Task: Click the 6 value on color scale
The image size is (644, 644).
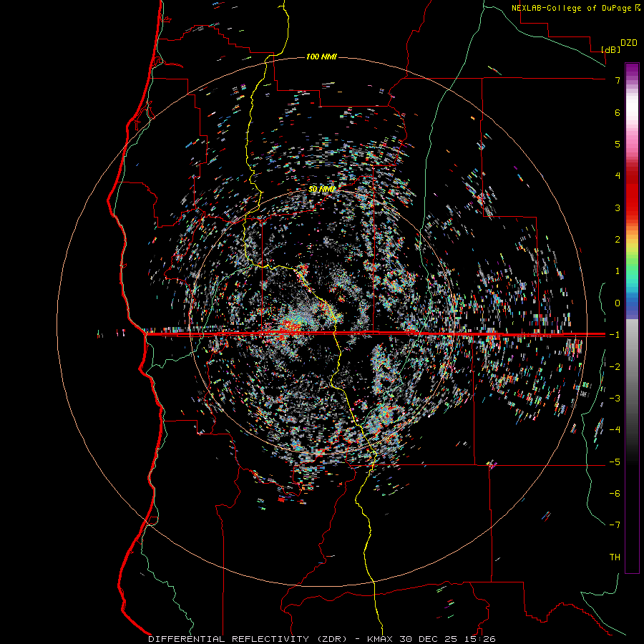Action: [618, 112]
